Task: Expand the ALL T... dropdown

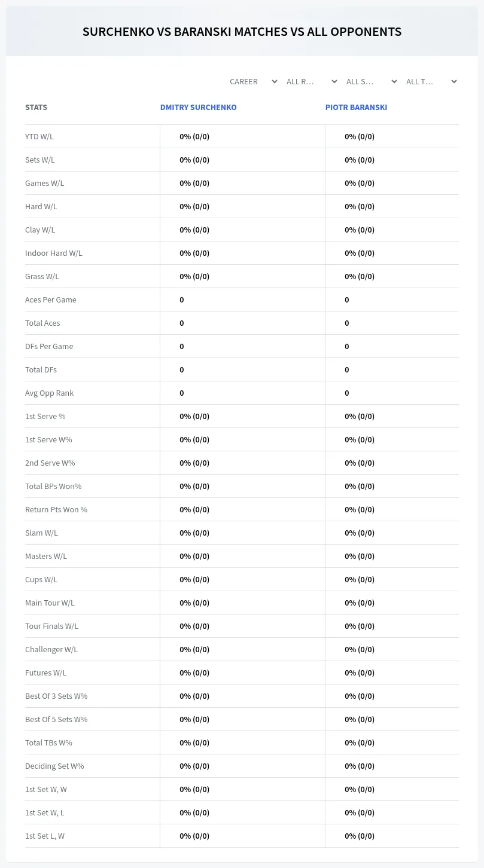Action: point(431,81)
